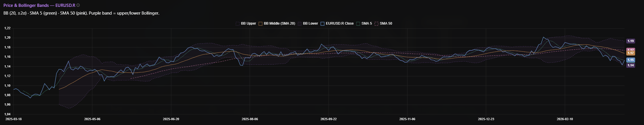Click the info icon beside the EURUSD.R title
The width and height of the screenshot is (644, 125).
pyautogui.click(x=78, y=5)
